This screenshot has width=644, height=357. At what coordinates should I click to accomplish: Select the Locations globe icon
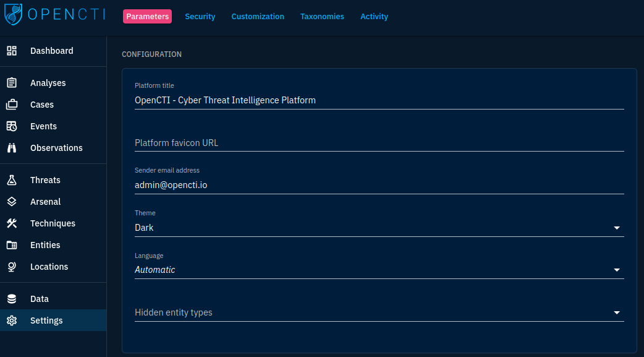11,266
